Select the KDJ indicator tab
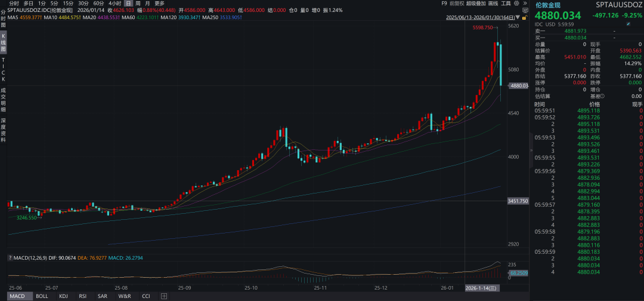Image resolution: width=644 pixels, height=301 pixels. coord(63,296)
